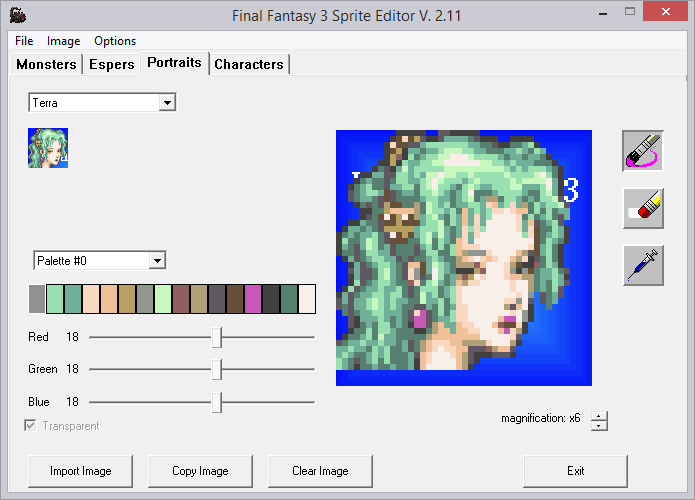The width and height of the screenshot is (695, 500).
Task: Select the dark brown palette swatch
Action: 235,299
